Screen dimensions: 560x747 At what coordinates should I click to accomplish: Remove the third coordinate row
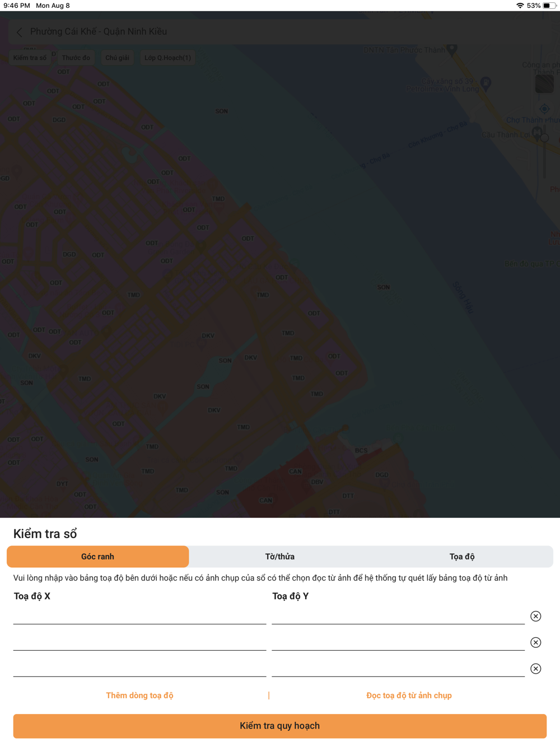536,669
